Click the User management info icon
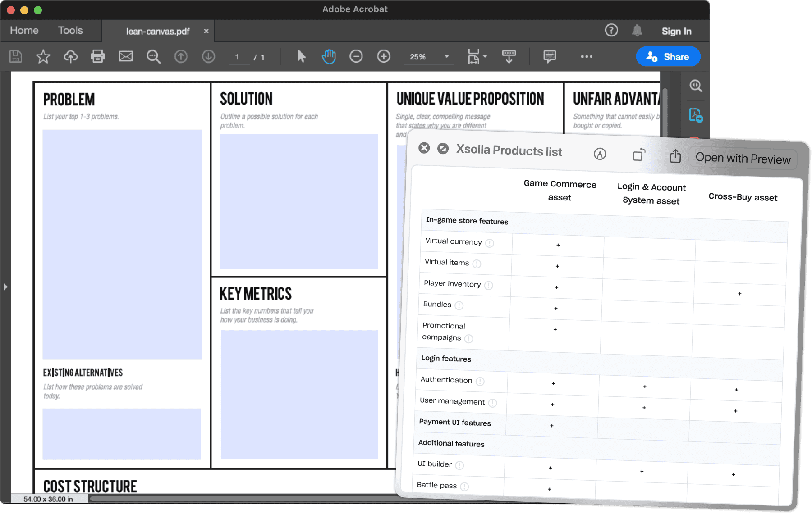 (x=493, y=403)
